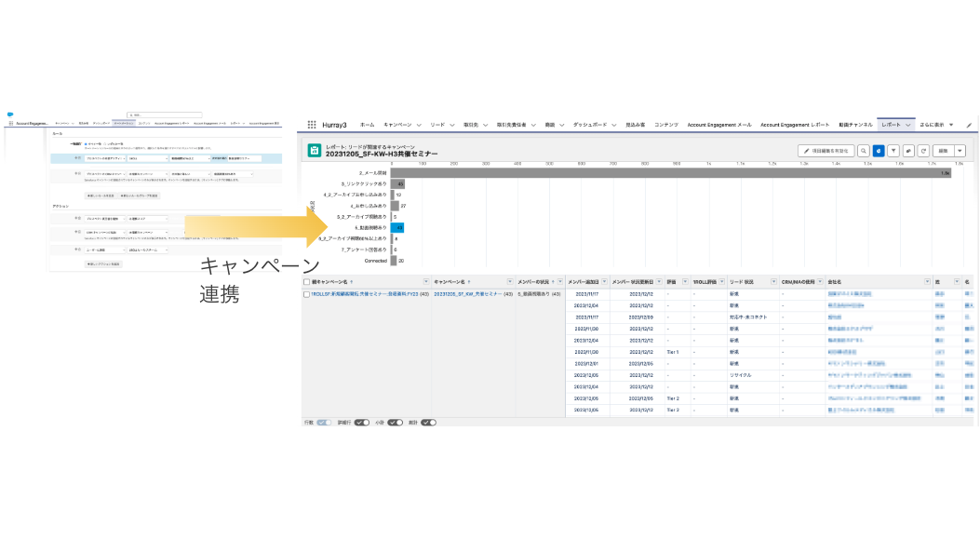The width and height of the screenshot is (980, 553).
Task: Click the blue 動画視聴あり chart bar
Action: [x=396, y=227]
